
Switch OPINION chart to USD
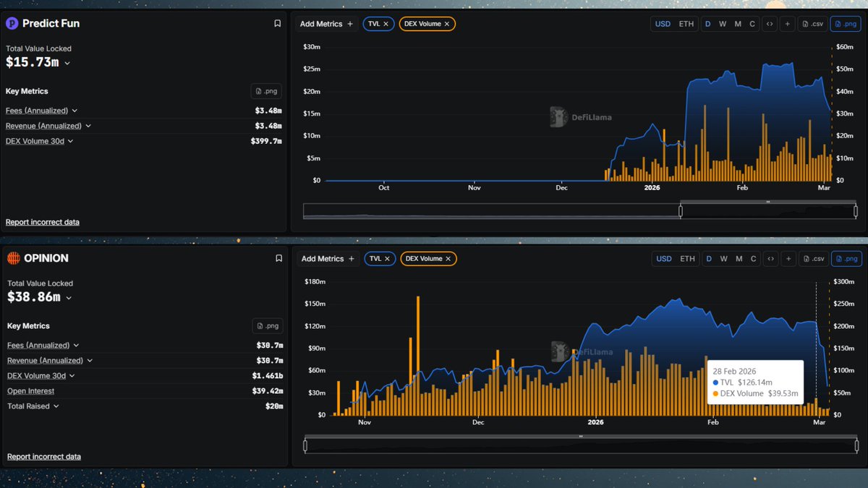point(664,258)
